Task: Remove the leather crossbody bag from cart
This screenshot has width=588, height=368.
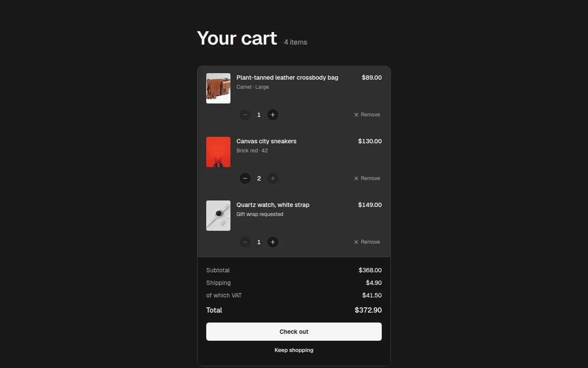Action: [x=367, y=115]
